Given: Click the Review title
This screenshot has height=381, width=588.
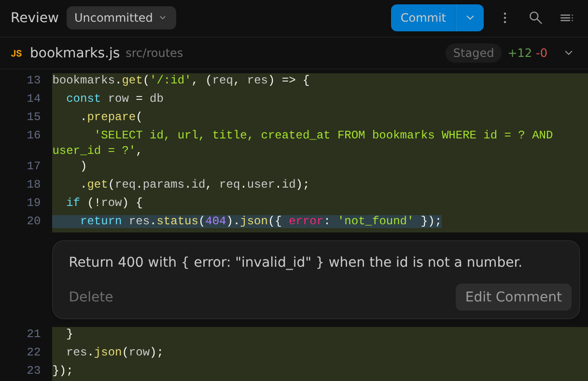Looking at the screenshot, I should (34, 18).
